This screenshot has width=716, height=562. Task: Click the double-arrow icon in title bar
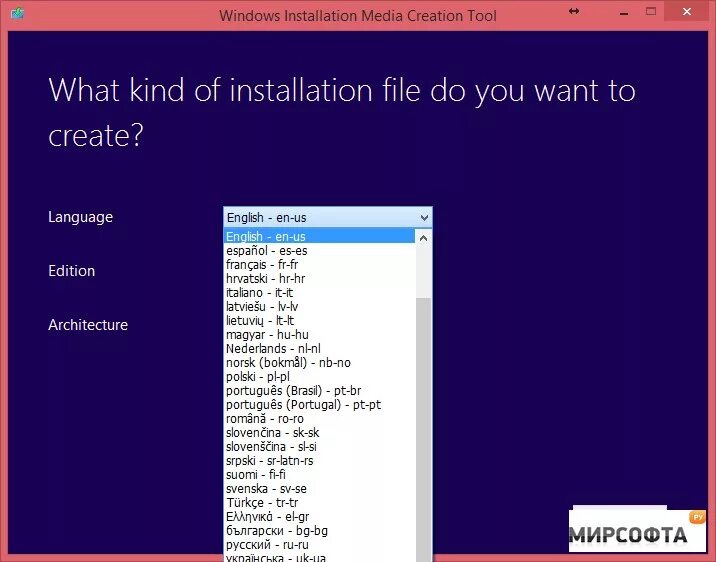tap(574, 11)
